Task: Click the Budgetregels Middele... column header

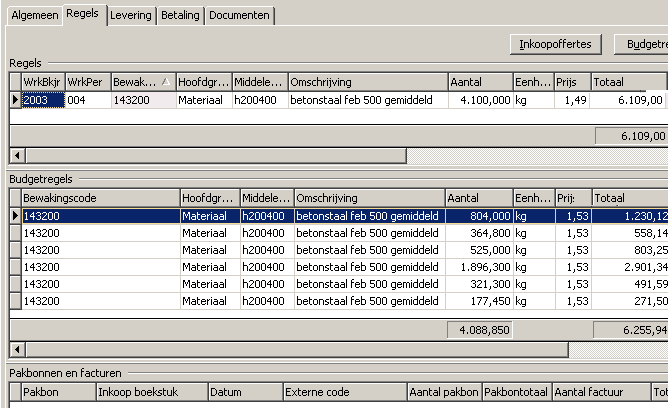Action: click(267, 198)
